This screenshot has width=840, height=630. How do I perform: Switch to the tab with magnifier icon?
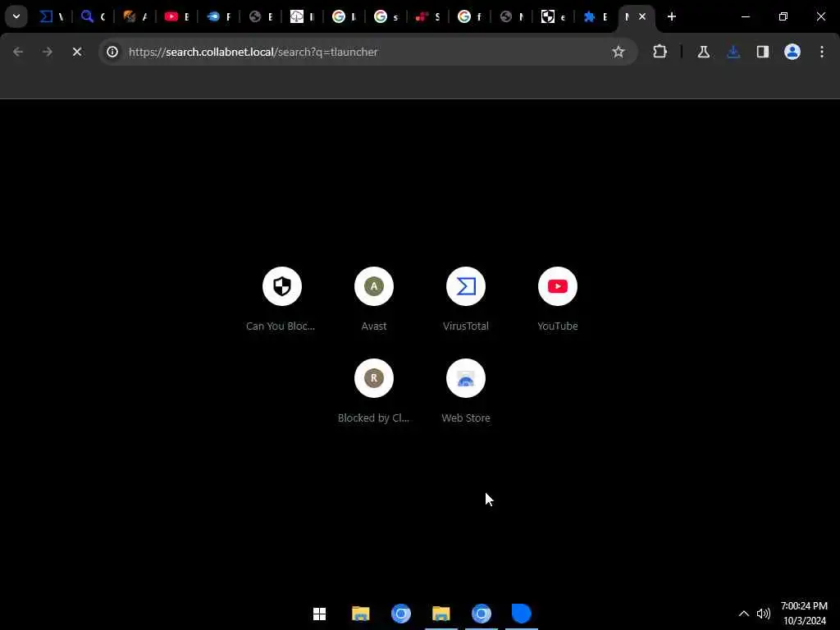pos(94,16)
